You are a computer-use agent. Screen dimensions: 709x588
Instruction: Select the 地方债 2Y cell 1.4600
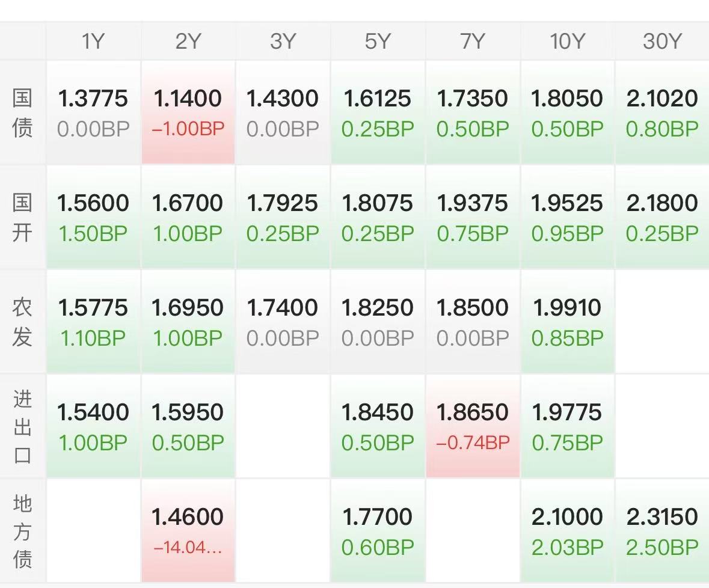[x=188, y=531]
